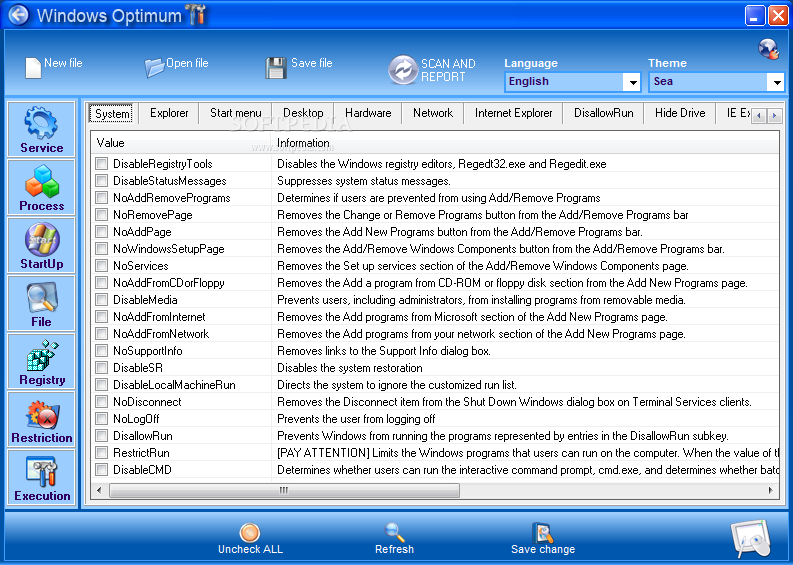Switch to the Start menu tab
Viewport: 793px width, 565px height.
(236, 113)
